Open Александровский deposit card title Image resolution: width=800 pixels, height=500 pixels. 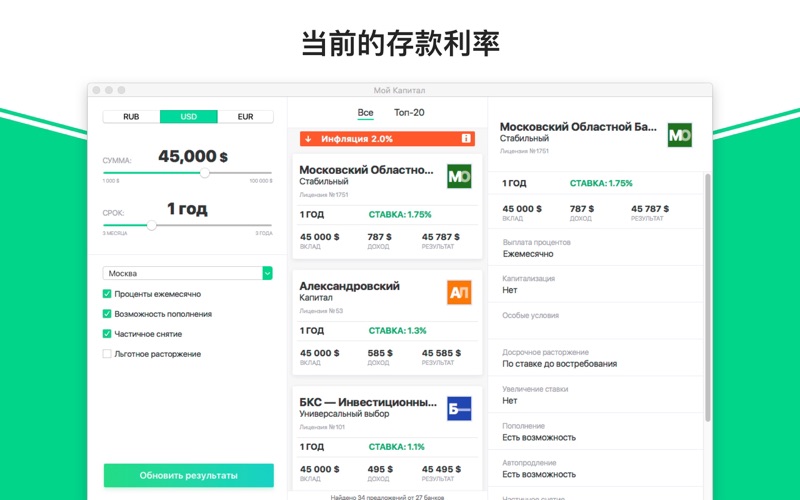click(x=349, y=286)
